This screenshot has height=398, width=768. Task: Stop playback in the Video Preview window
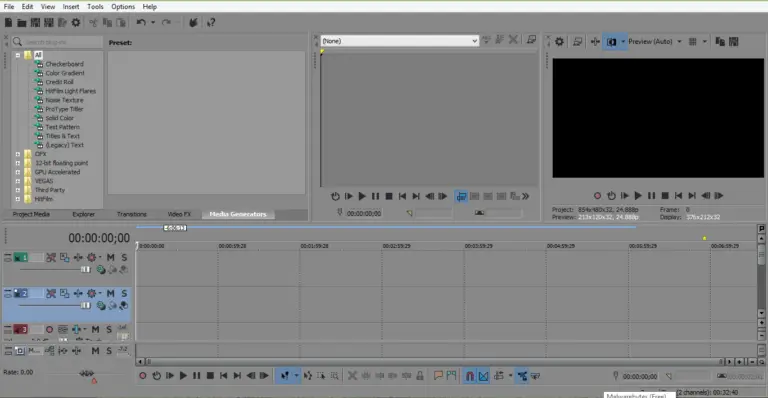(x=665, y=196)
